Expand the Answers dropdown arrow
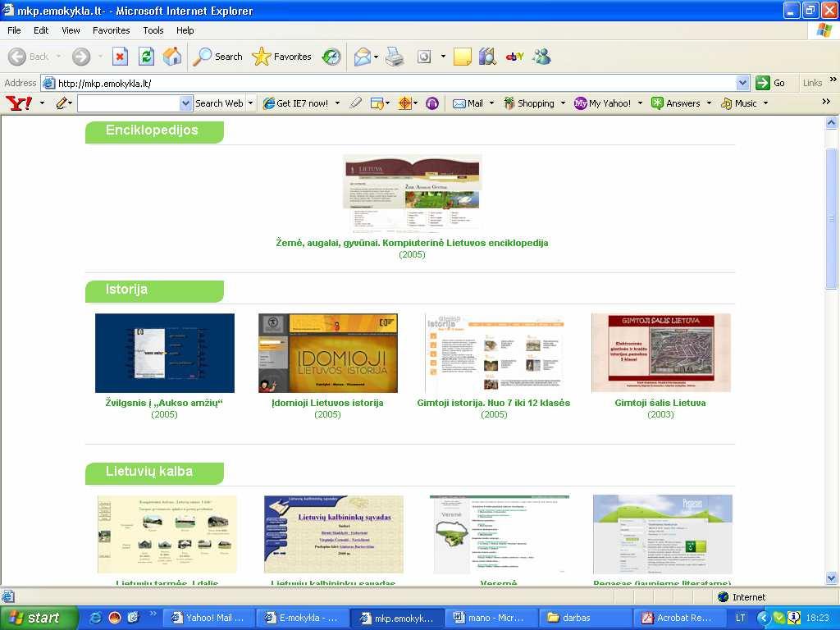The image size is (840, 630). click(709, 103)
